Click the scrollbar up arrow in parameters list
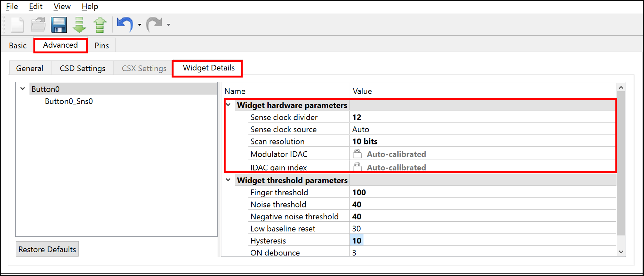Image resolution: width=644 pixels, height=276 pixels. click(621, 87)
